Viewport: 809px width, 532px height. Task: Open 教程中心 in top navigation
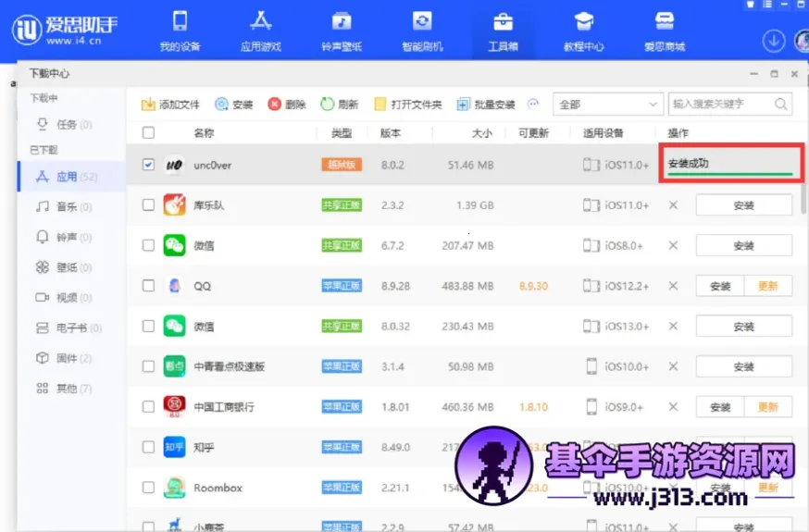(583, 31)
